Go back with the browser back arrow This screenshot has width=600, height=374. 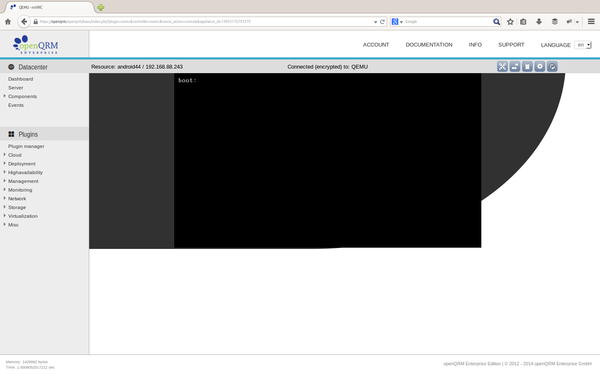(24, 22)
